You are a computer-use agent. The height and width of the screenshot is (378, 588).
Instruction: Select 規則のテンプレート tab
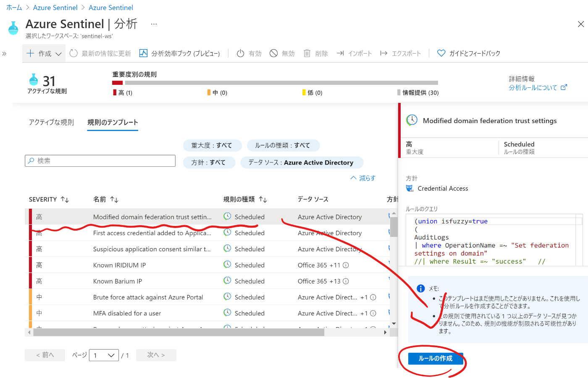[113, 122]
